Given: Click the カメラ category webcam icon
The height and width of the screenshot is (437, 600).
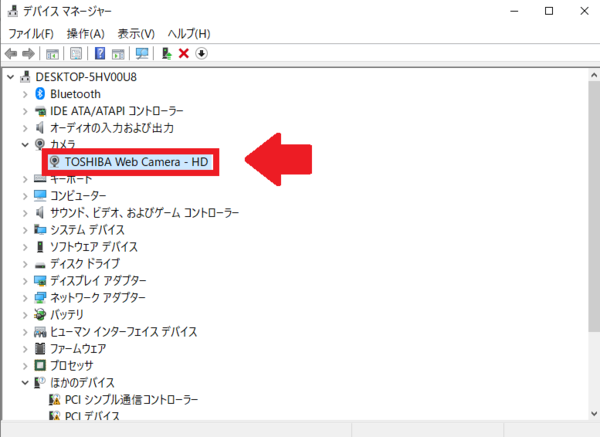Looking at the screenshot, I should click(39, 144).
